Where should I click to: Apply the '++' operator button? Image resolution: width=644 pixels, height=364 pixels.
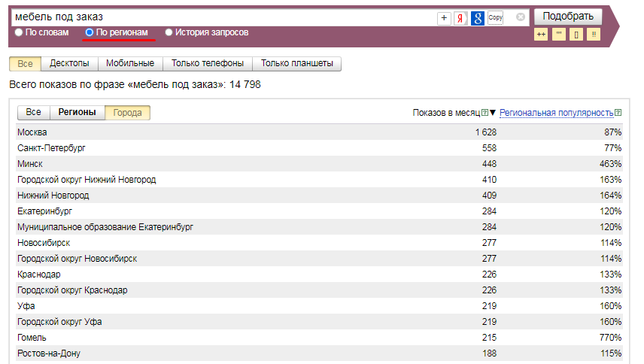[540, 35]
